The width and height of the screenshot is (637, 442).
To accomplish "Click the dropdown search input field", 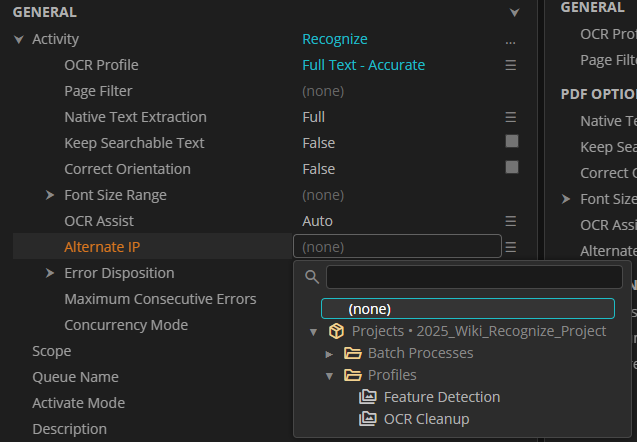I will [x=474, y=277].
